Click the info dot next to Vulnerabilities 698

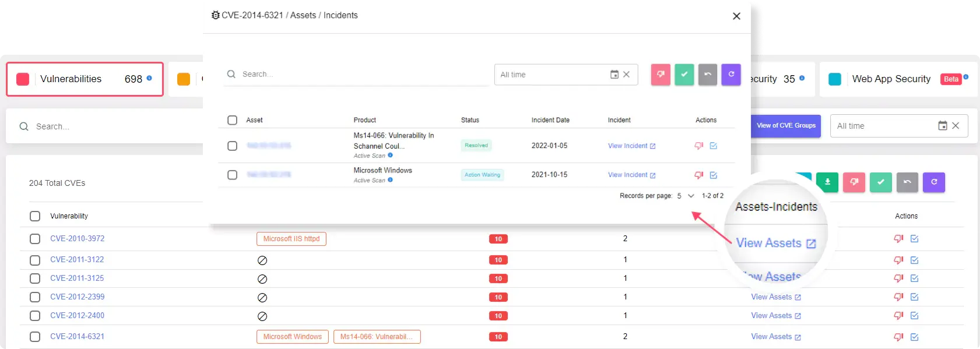[x=149, y=77]
